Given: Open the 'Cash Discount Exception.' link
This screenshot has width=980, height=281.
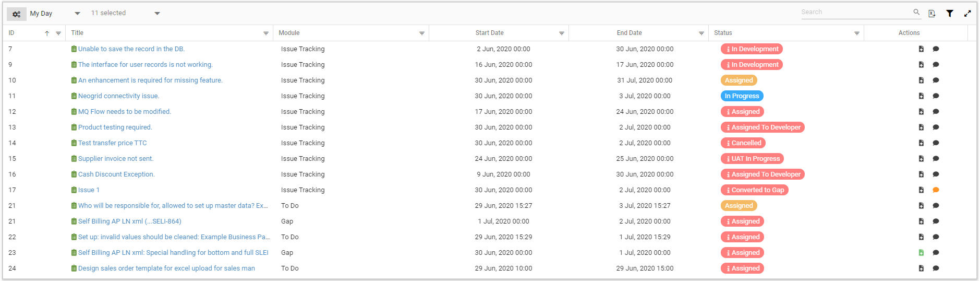Looking at the screenshot, I should pos(116,174).
